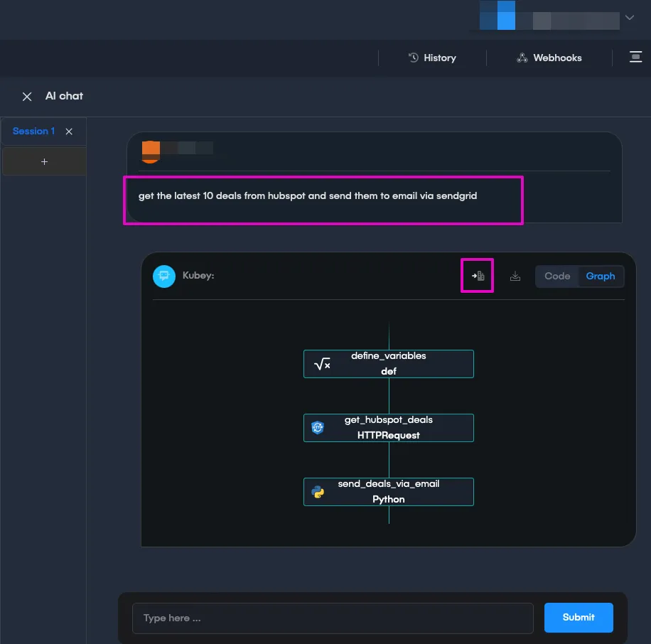
Task: Select the send_deals_via_email Python node
Action: tap(389, 492)
